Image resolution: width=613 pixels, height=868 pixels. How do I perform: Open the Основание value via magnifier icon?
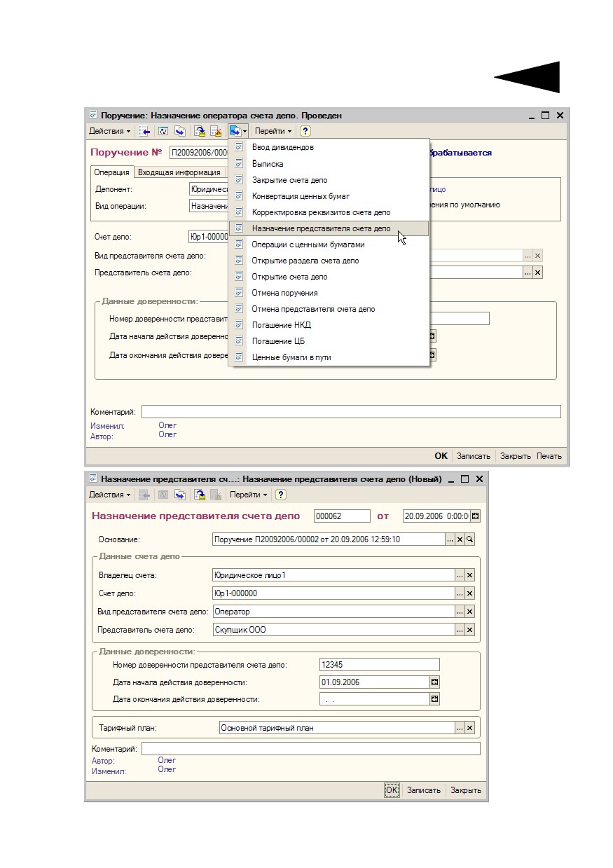tap(469, 539)
